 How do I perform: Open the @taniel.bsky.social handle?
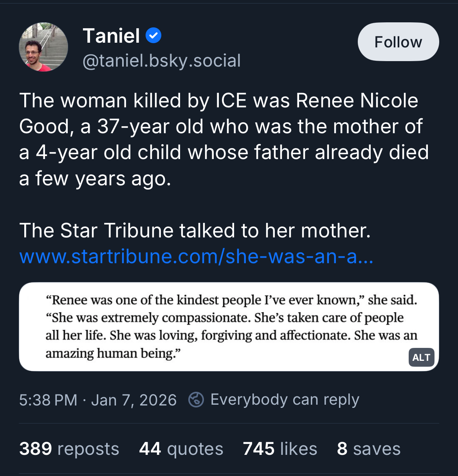[162, 61]
